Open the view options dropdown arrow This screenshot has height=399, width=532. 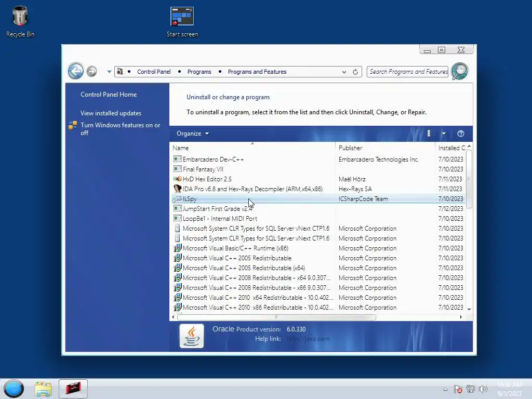tap(444, 134)
